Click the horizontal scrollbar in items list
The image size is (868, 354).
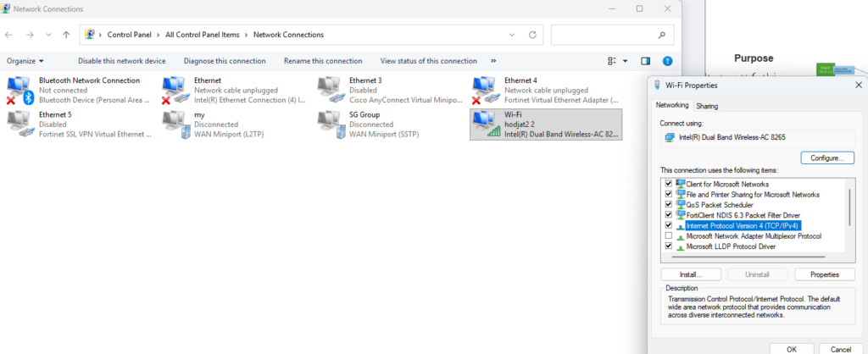coord(748,257)
